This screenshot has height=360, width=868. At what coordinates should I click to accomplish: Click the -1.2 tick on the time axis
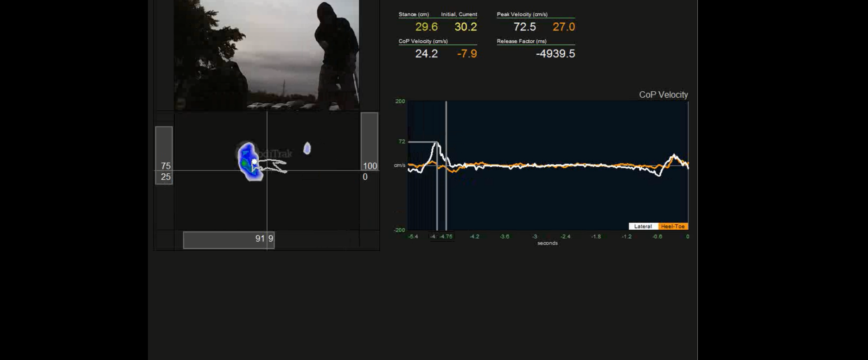pyautogui.click(x=626, y=237)
